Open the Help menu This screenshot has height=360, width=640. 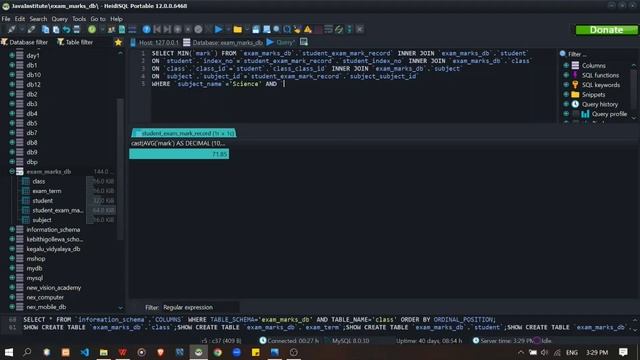(x=116, y=19)
